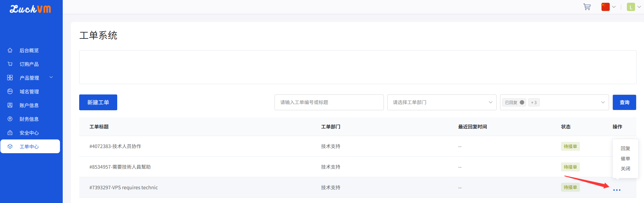Image resolution: width=644 pixels, height=203 pixels.
Task: Click the 新建工单 button
Action: [98, 102]
